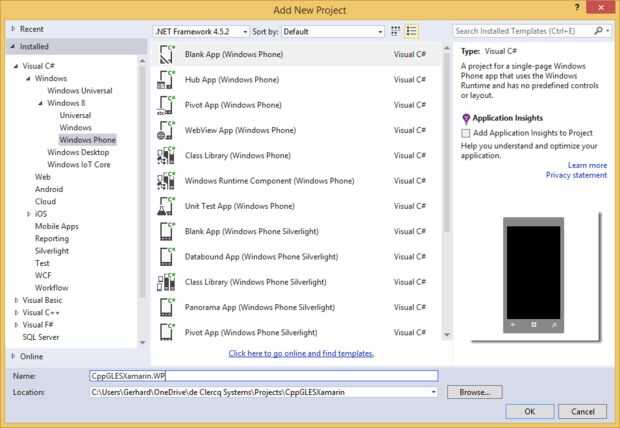620x428 pixels.
Task: Click the Pivot App (Windows Phone) template icon
Action: (x=166, y=105)
